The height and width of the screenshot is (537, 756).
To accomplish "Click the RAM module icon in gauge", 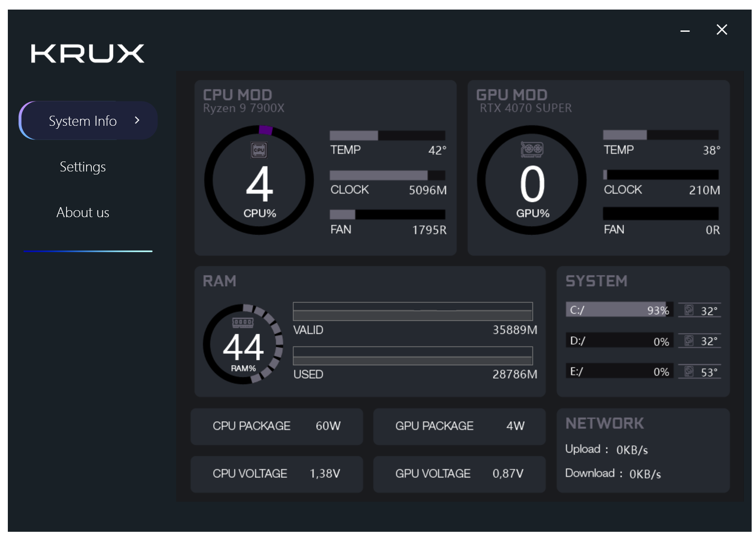I will click(x=243, y=322).
